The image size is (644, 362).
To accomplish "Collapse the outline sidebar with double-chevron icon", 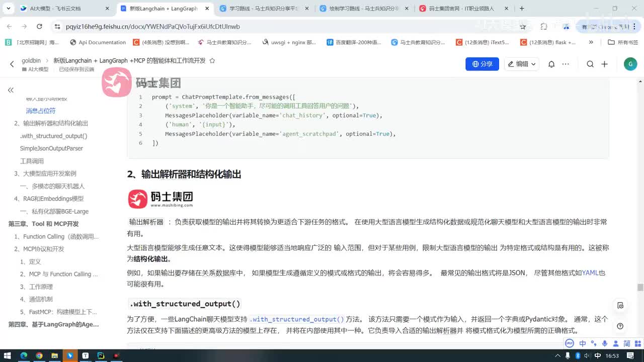I will 11,90.
